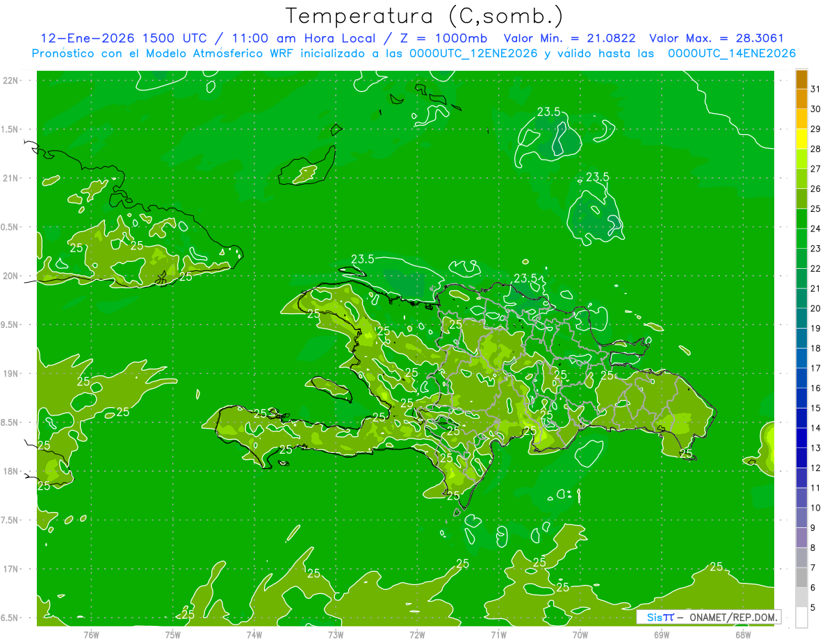Click the colorbar label "31"
This screenshot has width=834, height=644.
pos(816,89)
